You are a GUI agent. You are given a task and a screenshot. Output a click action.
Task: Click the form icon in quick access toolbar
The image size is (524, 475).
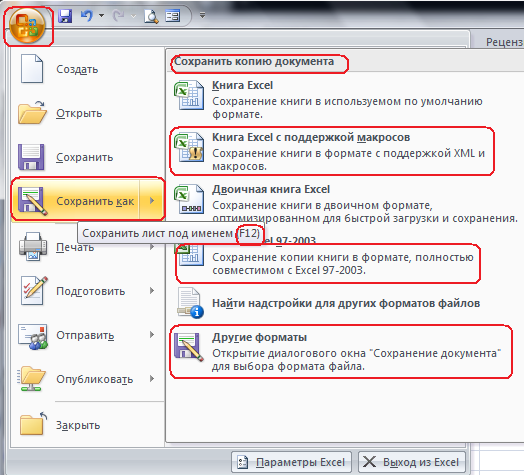coord(173,16)
